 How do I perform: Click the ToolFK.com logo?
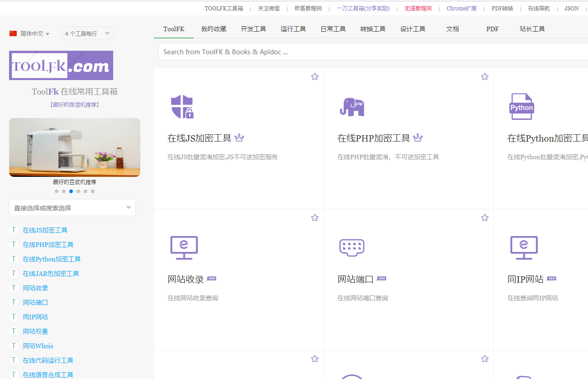coord(61,66)
